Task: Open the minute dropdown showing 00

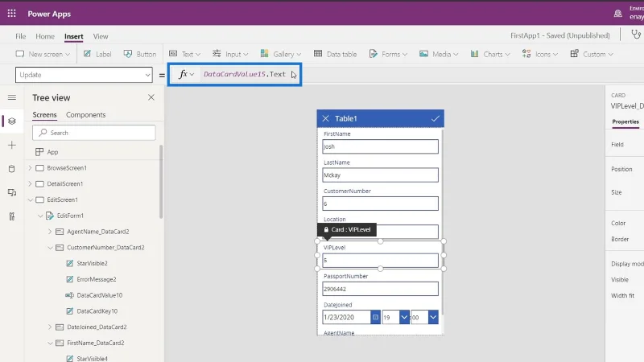Action: tap(433, 317)
